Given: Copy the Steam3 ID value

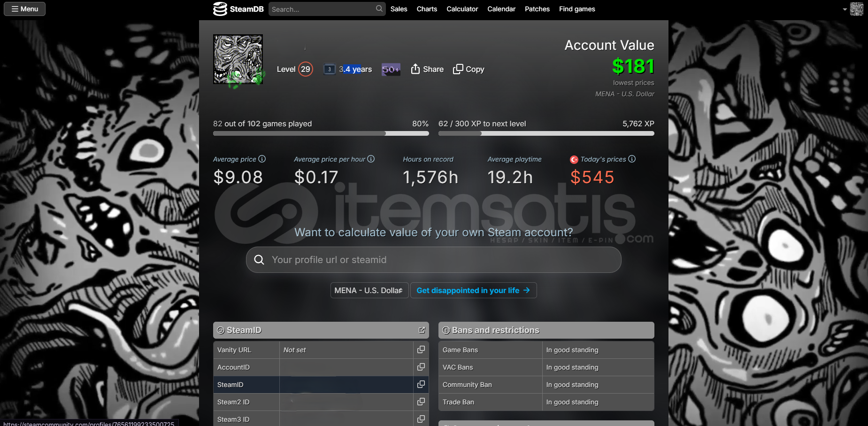Looking at the screenshot, I should pos(421,419).
